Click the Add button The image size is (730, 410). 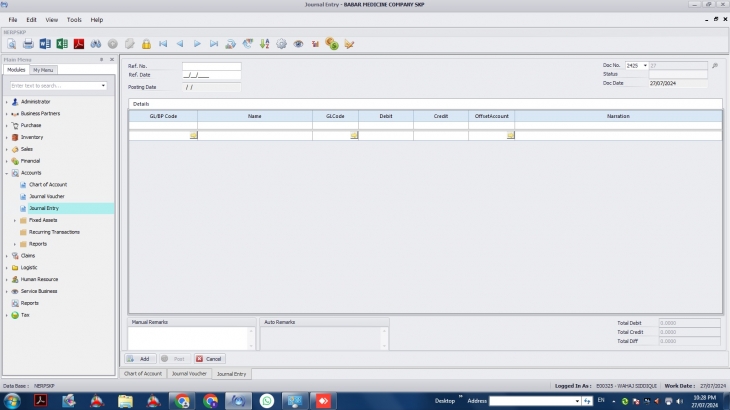click(x=140, y=359)
